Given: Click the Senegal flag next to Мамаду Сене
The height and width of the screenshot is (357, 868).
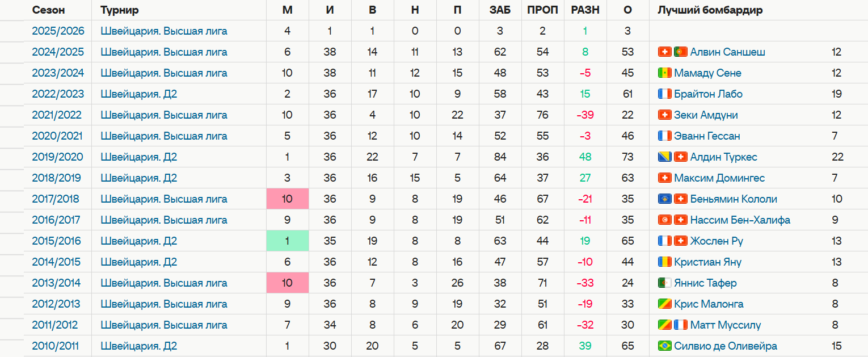Looking at the screenshot, I should (x=664, y=73).
